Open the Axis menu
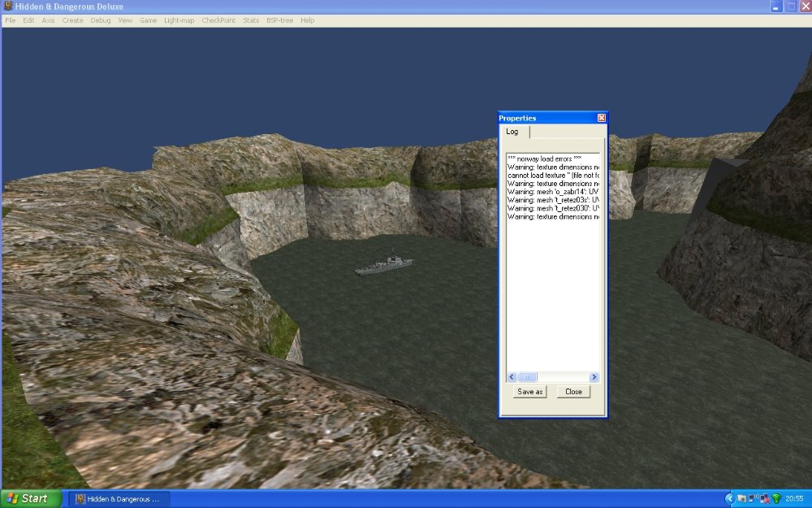Image resolution: width=812 pixels, height=508 pixels. coord(48,20)
